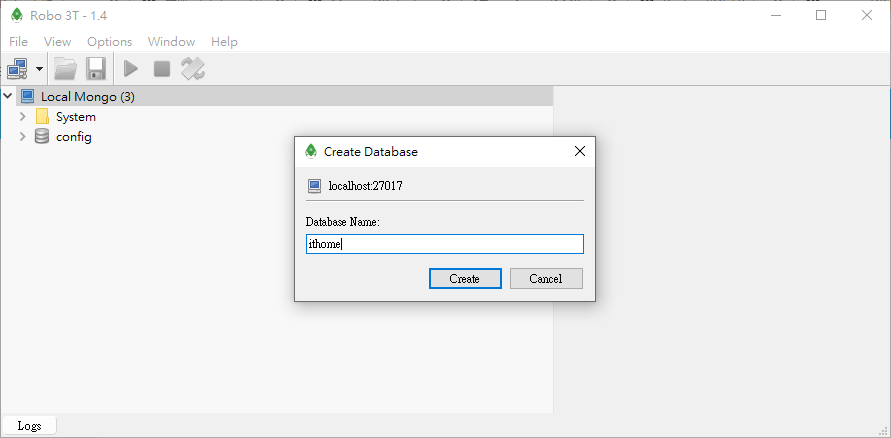
Task: Click the Database Name input field
Action: 444,244
